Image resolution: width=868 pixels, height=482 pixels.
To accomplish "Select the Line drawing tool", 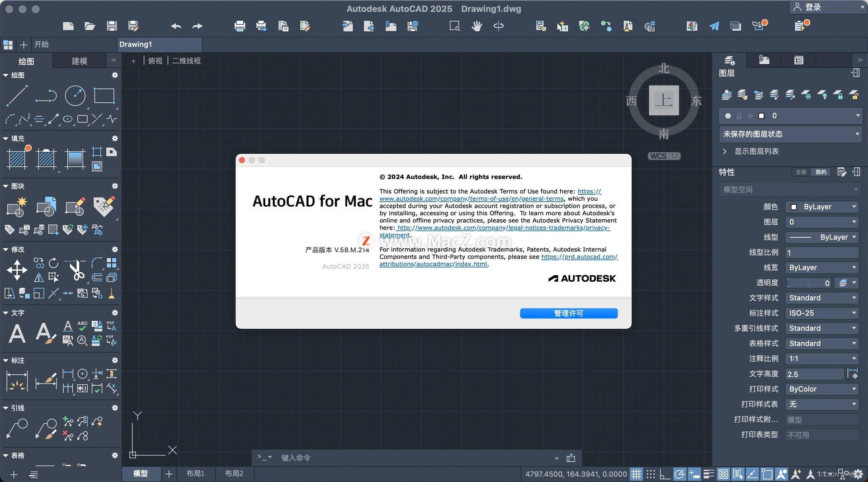I will [16, 95].
